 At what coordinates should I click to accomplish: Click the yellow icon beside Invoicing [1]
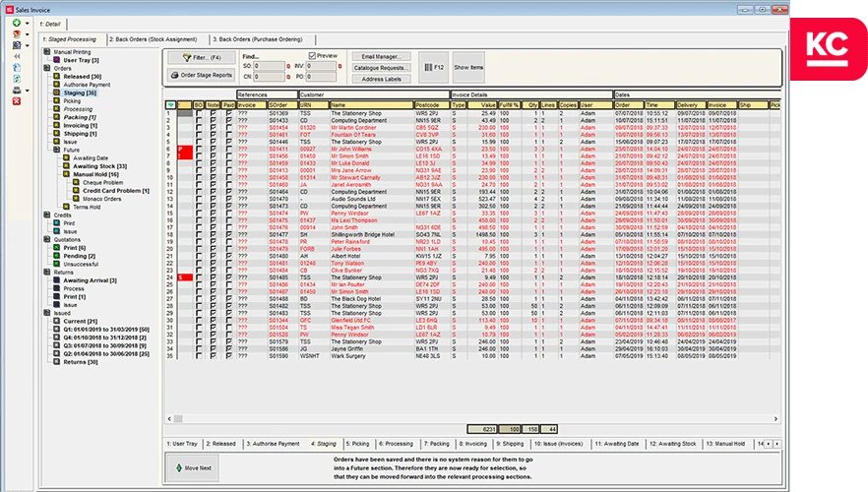pos(56,126)
